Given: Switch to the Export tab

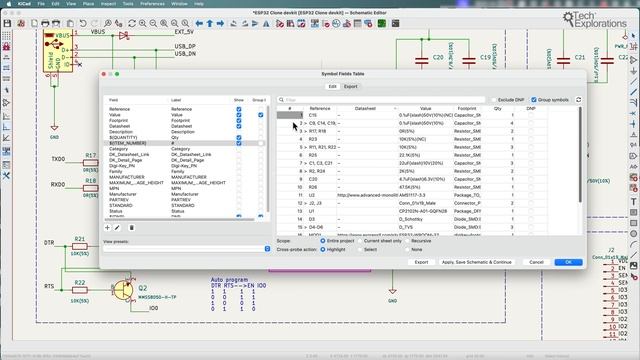Looking at the screenshot, I should point(350,87).
